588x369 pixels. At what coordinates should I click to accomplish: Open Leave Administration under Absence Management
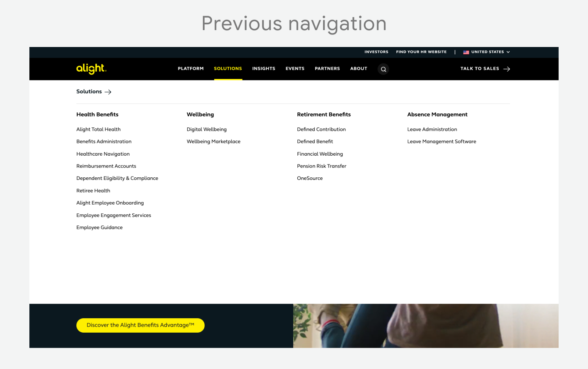pos(432,129)
